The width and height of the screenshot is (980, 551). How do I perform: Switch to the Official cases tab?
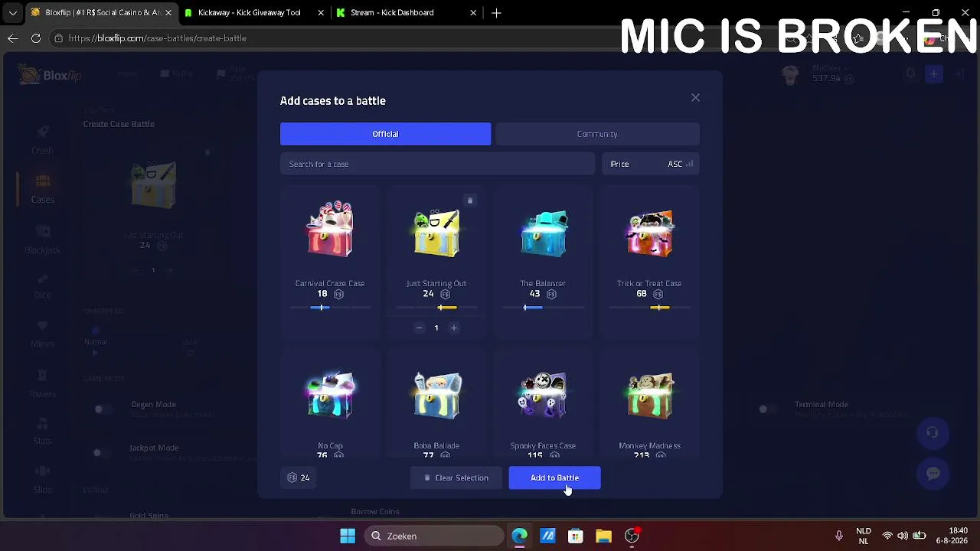pyautogui.click(x=385, y=134)
